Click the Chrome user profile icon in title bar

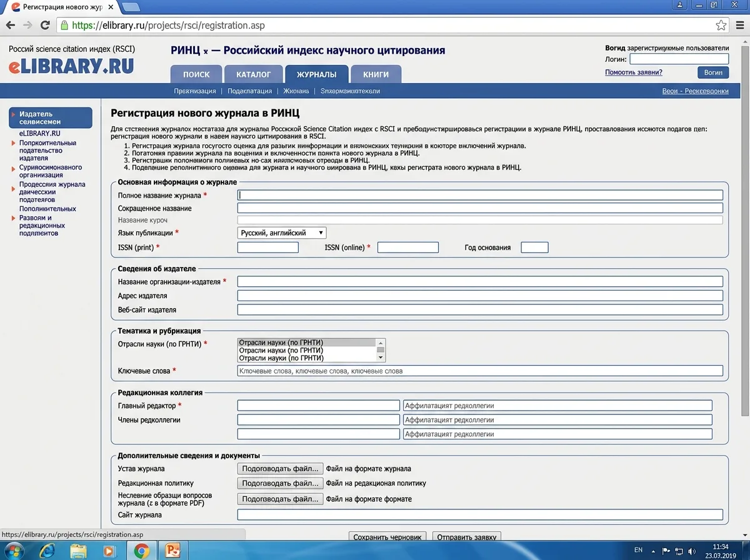(681, 5)
